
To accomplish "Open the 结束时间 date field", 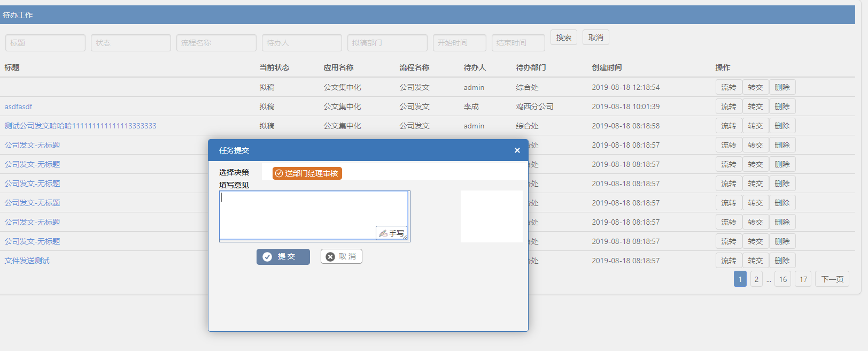I will (518, 43).
